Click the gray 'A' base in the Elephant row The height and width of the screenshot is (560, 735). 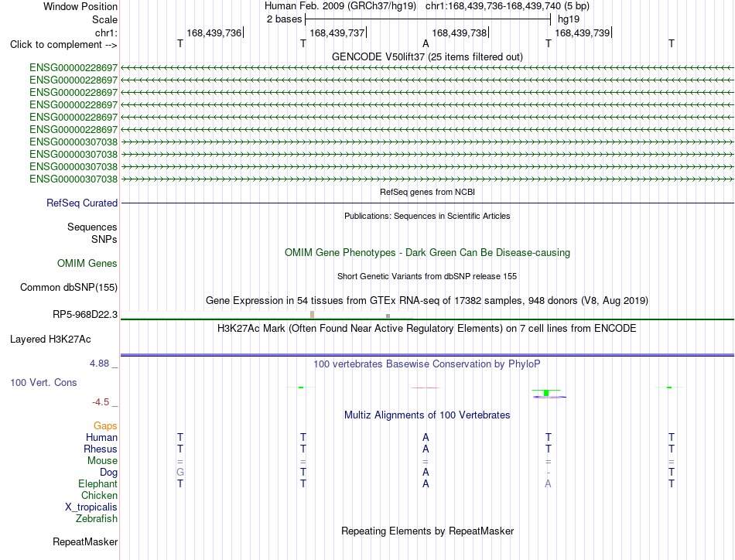tap(548, 483)
